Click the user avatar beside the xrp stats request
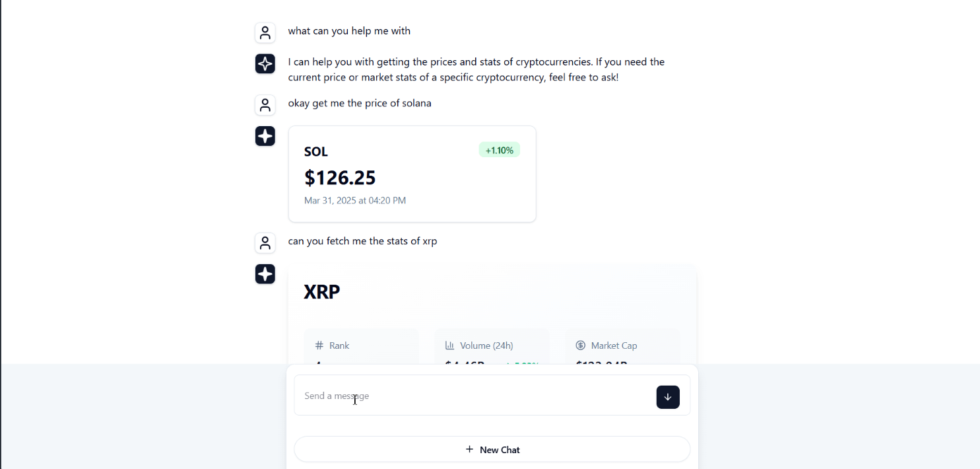980x469 pixels. [265, 243]
